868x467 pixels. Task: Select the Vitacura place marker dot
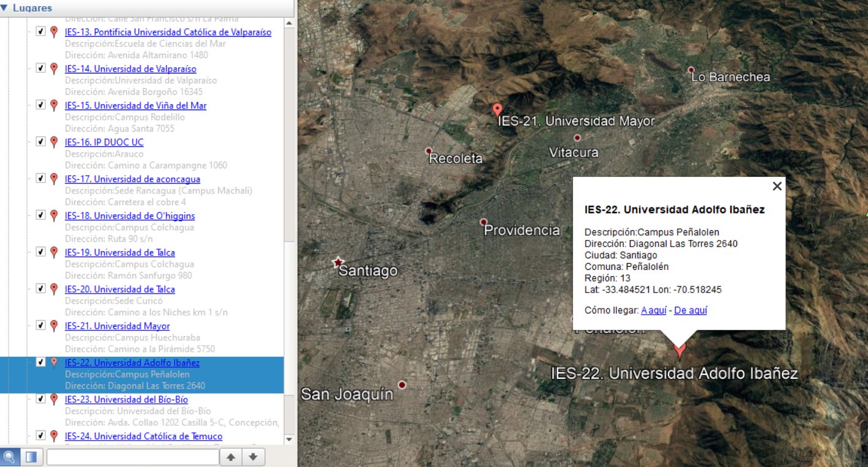click(577, 138)
